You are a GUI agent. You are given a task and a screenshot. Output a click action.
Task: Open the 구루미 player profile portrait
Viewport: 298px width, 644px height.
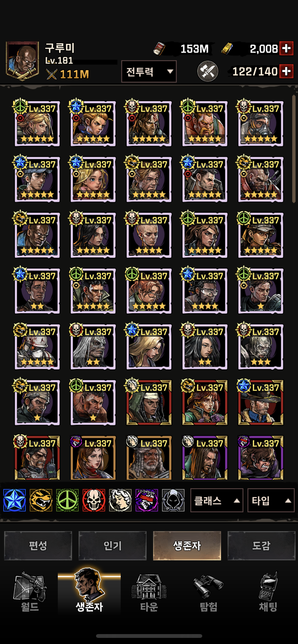pos(22,61)
